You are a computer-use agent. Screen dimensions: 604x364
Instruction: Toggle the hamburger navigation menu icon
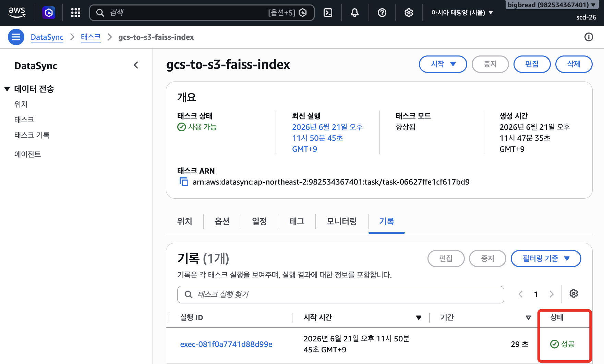[x=16, y=37]
